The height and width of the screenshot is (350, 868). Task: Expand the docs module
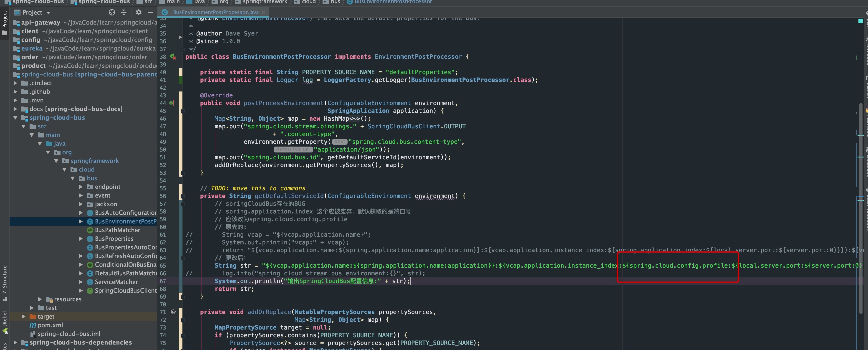(x=15, y=109)
